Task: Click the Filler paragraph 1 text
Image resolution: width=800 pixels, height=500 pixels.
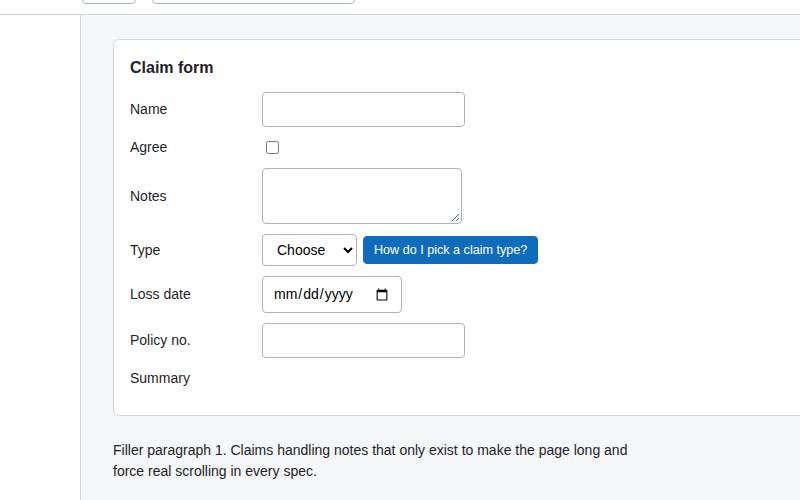Action: (x=370, y=461)
